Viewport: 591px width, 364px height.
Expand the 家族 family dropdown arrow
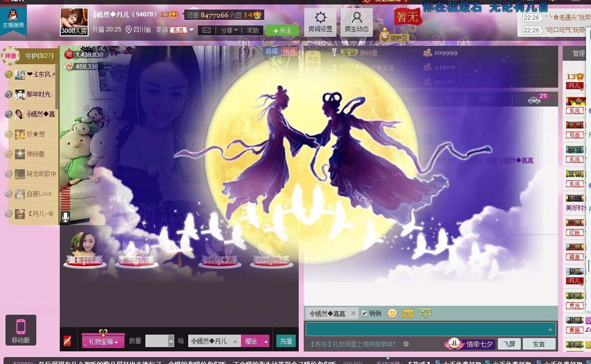(192, 29)
